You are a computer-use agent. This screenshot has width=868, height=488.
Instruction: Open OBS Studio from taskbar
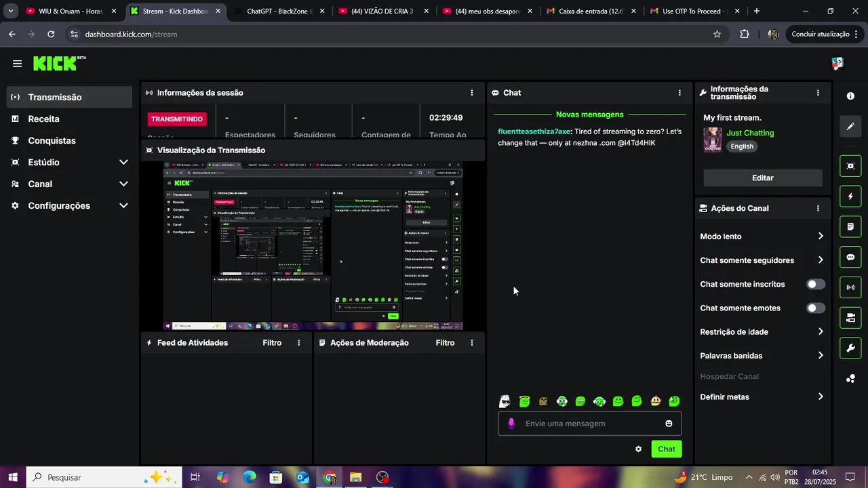[382, 478]
